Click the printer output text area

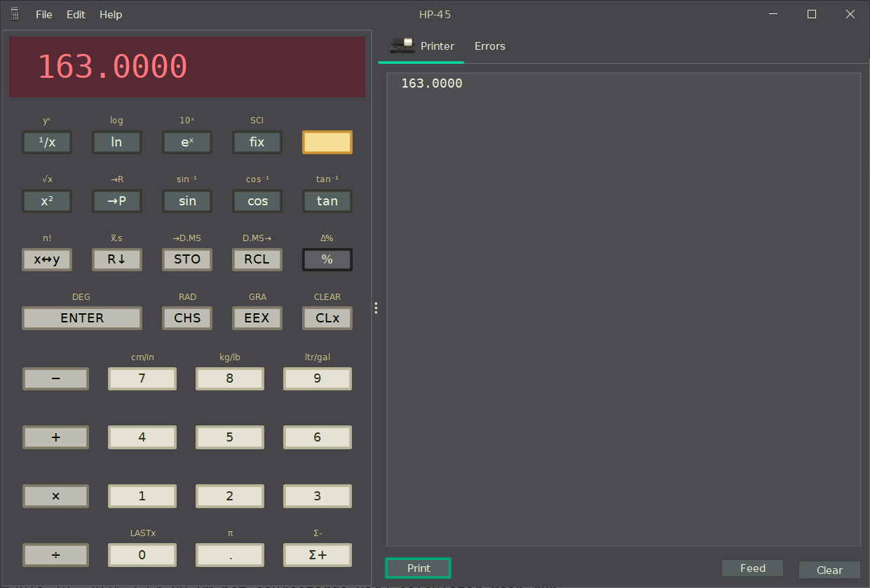624,309
